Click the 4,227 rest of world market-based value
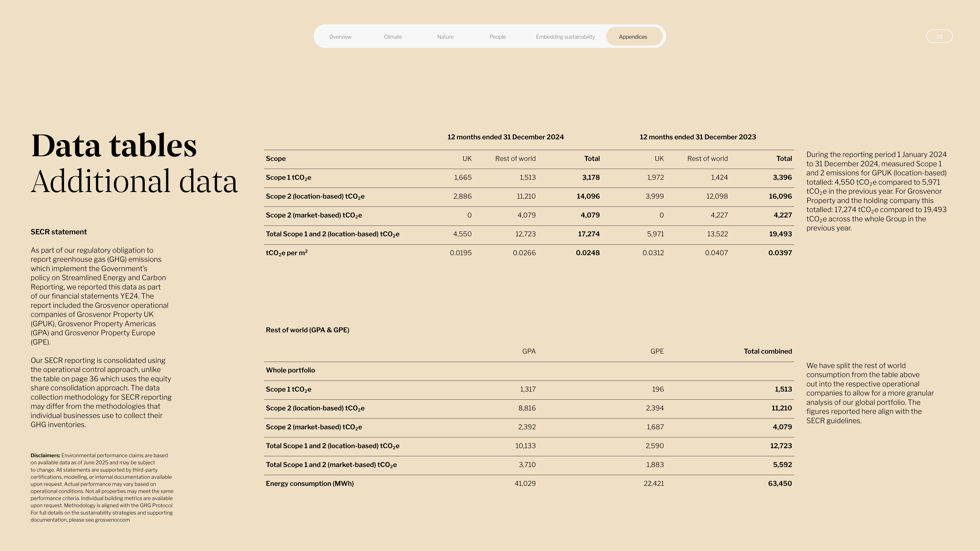The width and height of the screenshot is (980, 551). tap(719, 215)
